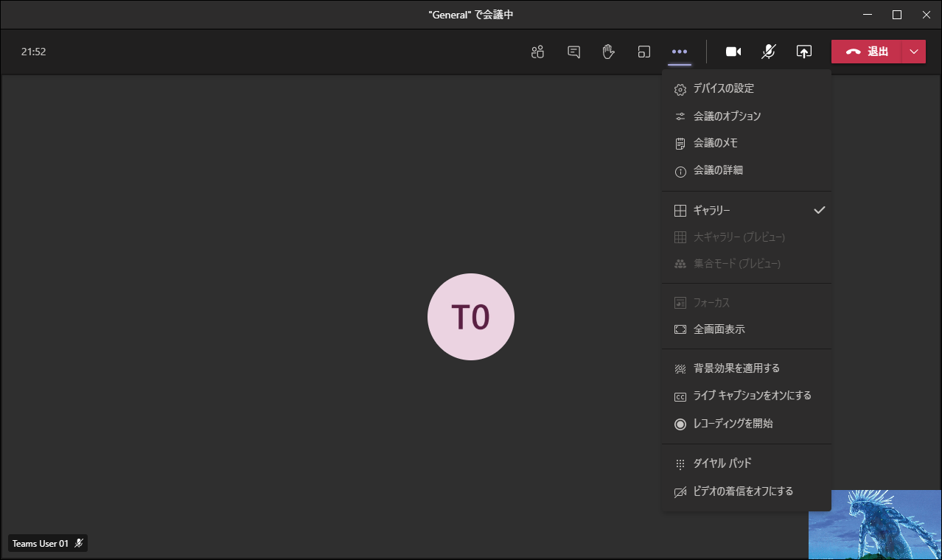Click the grid icon beside ギャラリー

[x=680, y=211]
